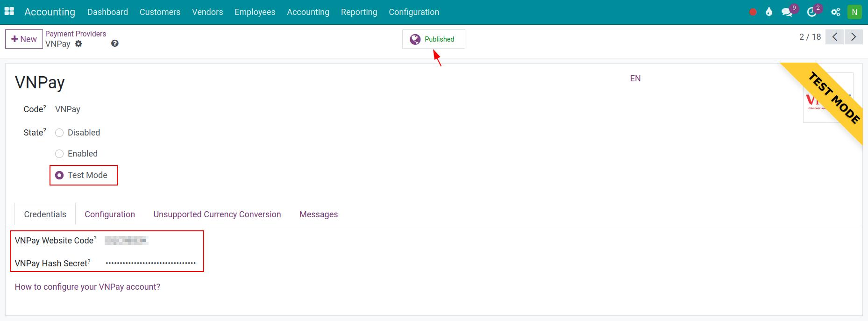Open Unsupported Currency Conversion tab
868x321 pixels.
point(217,214)
